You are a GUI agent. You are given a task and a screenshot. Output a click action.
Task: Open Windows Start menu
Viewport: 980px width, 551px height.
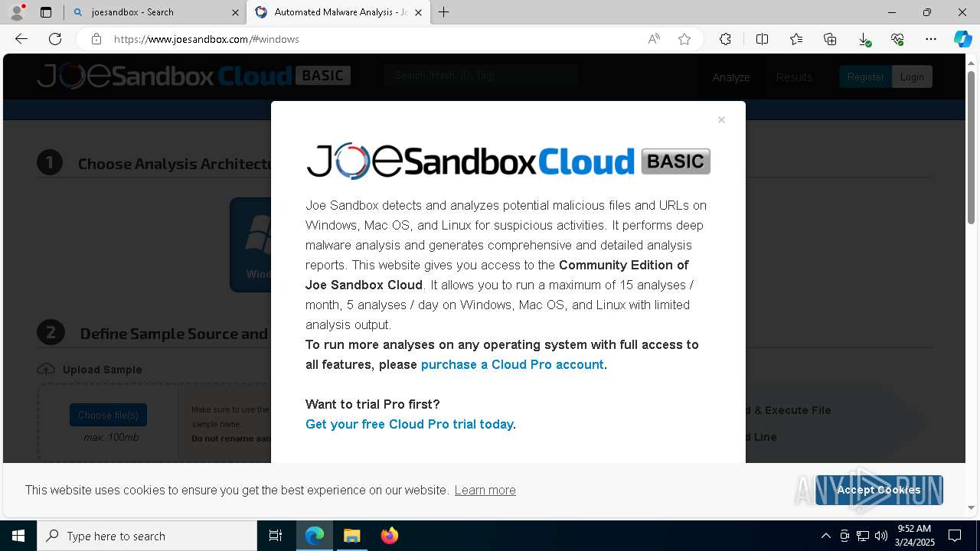pyautogui.click(x=18, y=536)
